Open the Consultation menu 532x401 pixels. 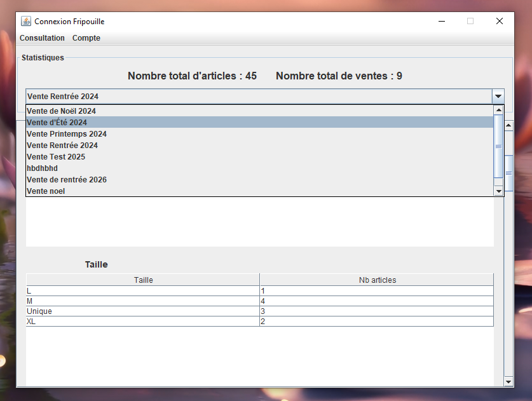42,38
